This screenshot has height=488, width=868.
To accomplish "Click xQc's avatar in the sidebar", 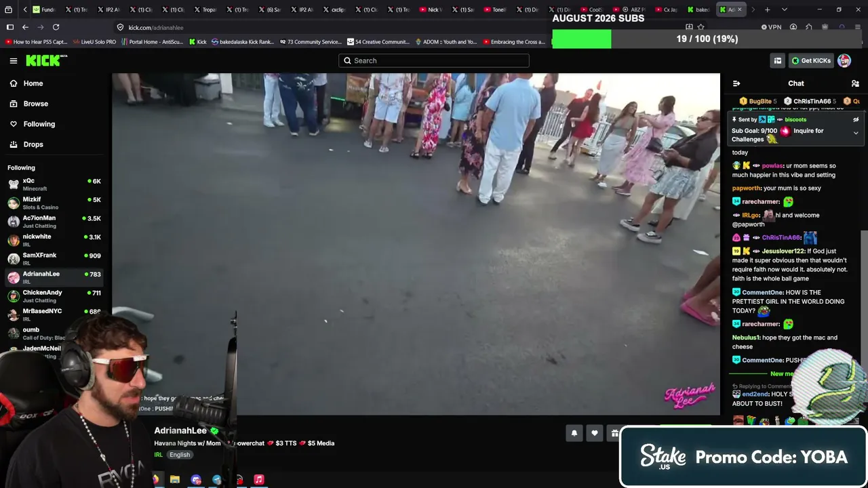I will (x=14, y=184).
